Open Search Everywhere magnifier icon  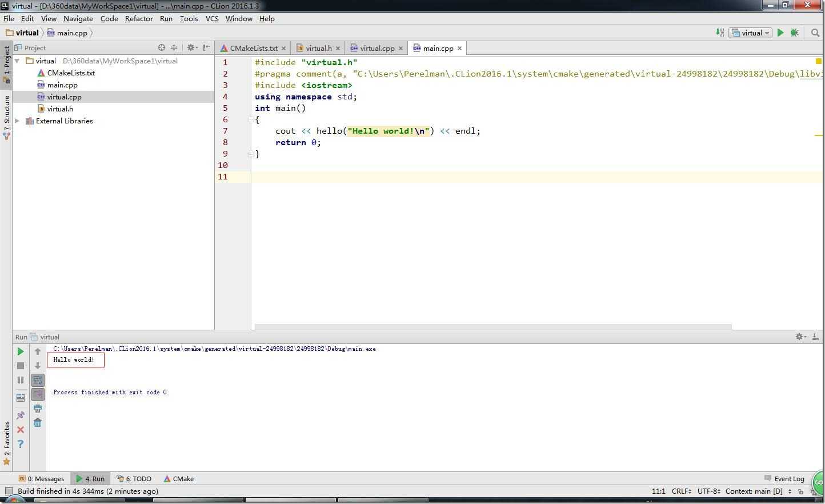[815, 33]
